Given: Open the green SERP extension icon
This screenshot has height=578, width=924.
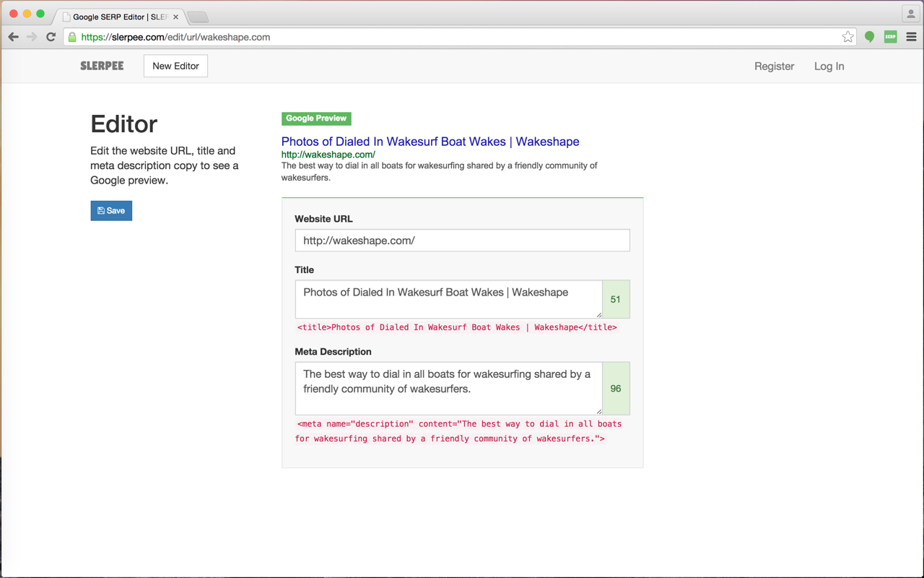Looking at the screenshot, I should [890, 37].
